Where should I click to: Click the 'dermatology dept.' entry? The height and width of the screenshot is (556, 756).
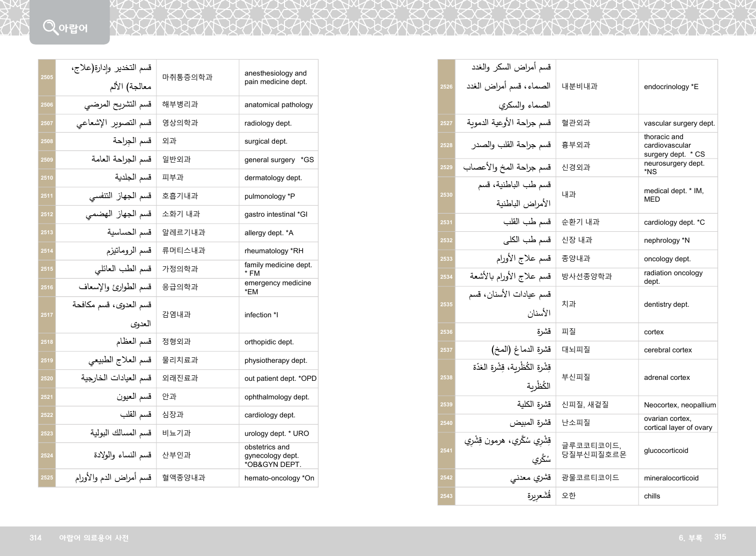tap(273, 178)
